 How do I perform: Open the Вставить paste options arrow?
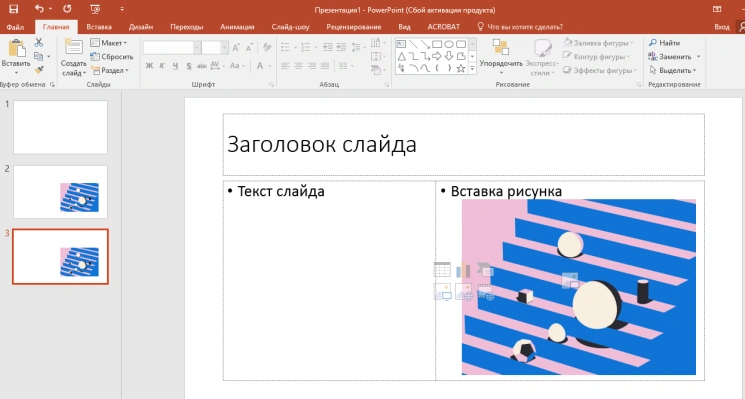tap(16, 72)
